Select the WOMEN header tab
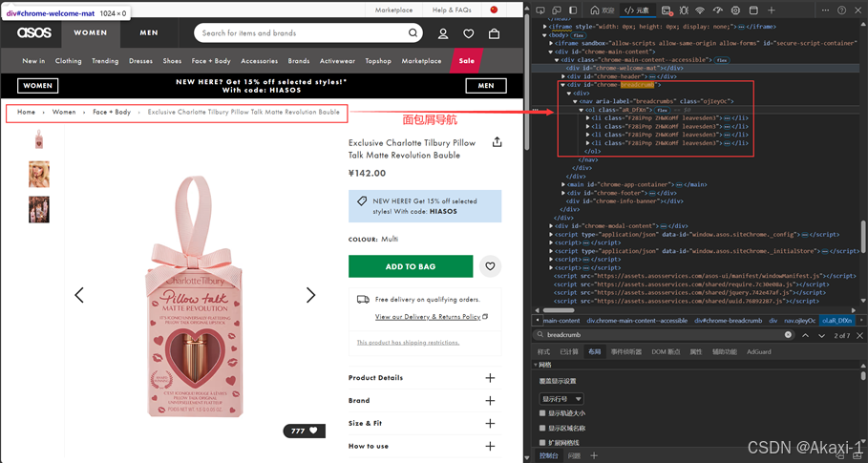 [90, 32]
